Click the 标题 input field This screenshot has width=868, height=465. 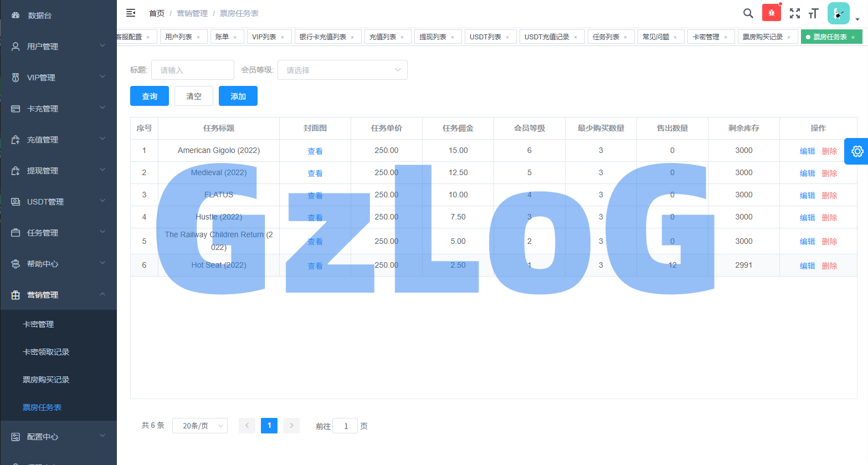pyautogui.click(x=192, y=70)
